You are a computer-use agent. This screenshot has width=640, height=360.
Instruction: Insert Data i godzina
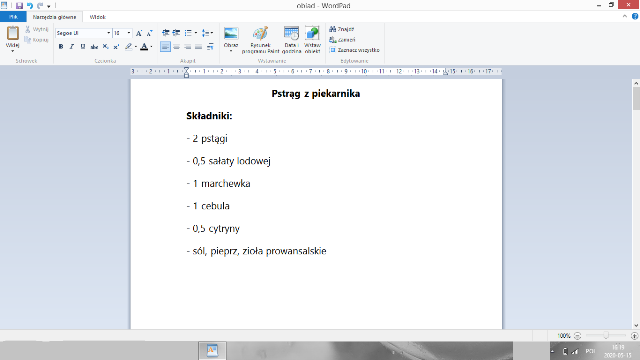tap(291, 40)
